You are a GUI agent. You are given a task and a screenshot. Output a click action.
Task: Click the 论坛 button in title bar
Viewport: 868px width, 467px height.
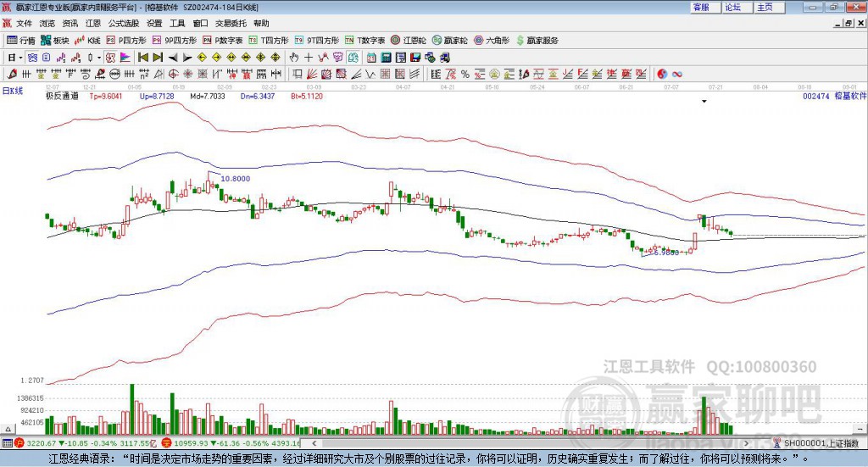click(x=737, y=7)
